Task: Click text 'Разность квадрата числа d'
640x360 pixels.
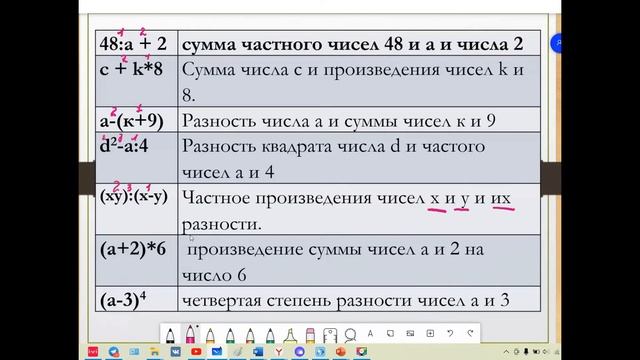Action: point(291,146)
